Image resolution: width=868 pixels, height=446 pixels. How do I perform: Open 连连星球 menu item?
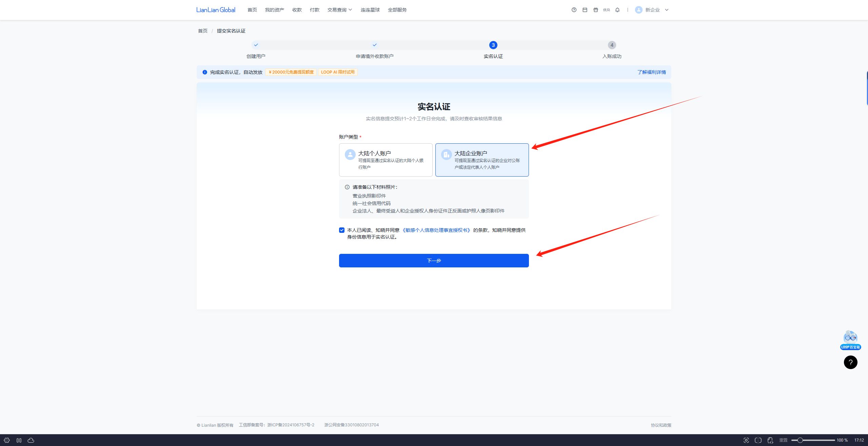(370, 10)
